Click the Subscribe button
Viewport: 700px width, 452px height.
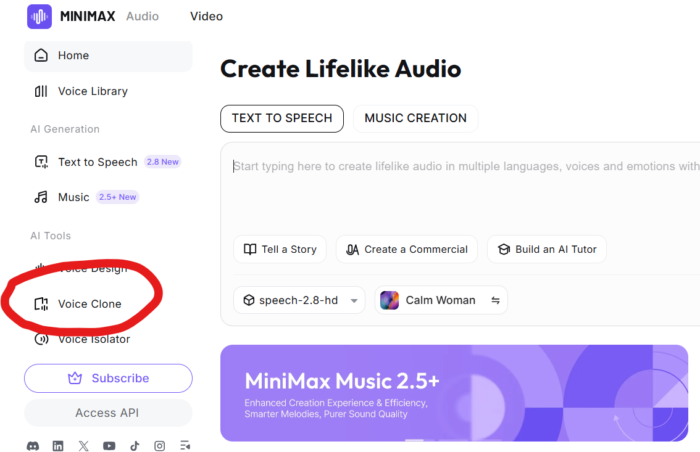[x=108, y=378]
